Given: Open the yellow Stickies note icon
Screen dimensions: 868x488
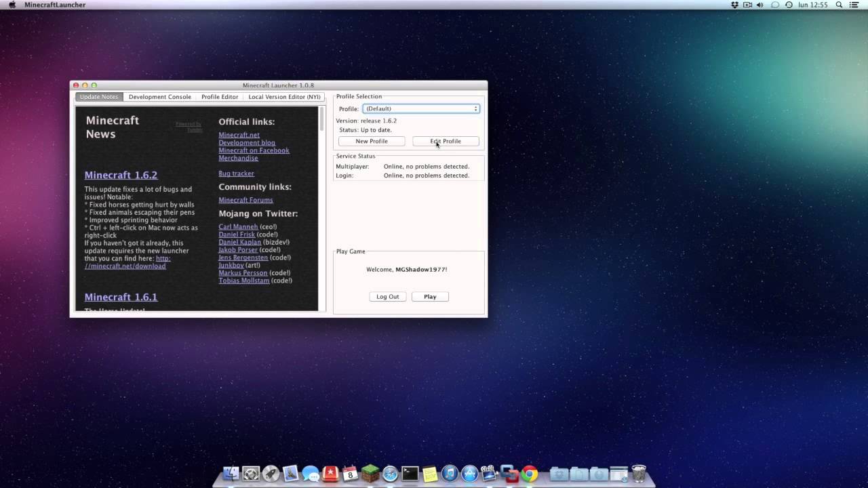Looking at the screenshot, I should tap(430, 473).
